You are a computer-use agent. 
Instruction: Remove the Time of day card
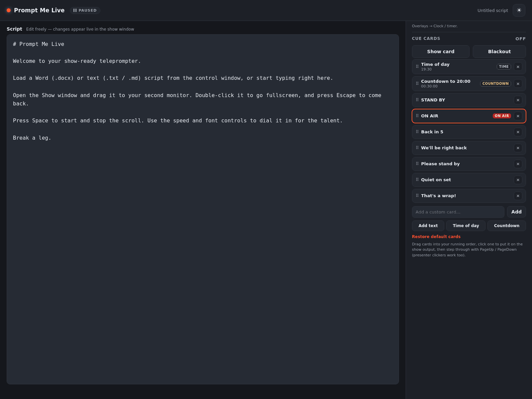coord(518,67)
